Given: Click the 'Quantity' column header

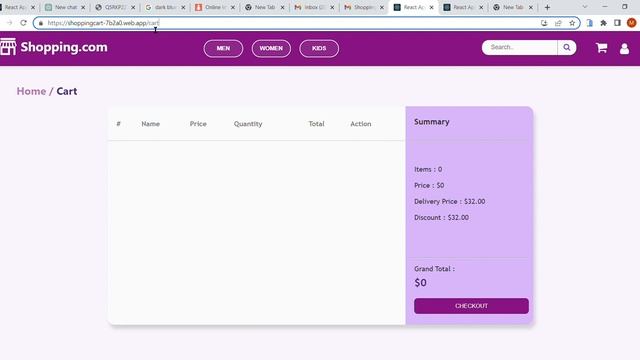Looking at the screenshot, I should tap(248, 124).
